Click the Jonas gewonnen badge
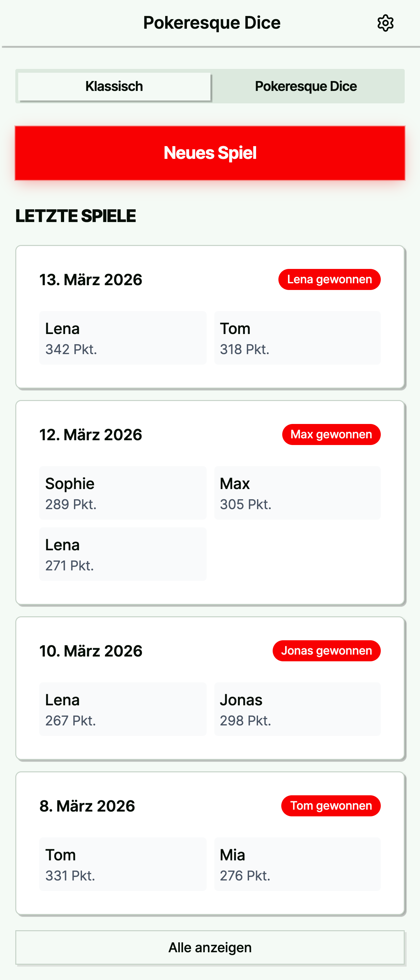The image size is (420, 980). tap(327, 651)
